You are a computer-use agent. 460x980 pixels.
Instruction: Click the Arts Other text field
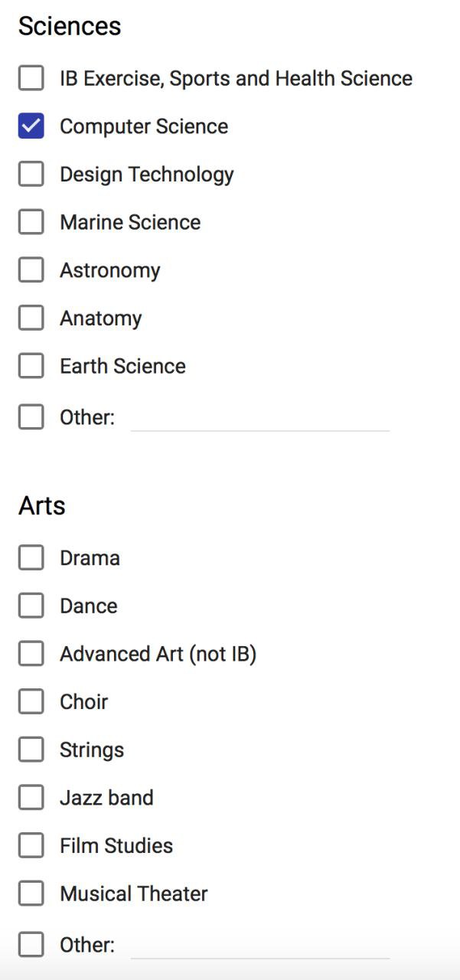coord(259,946)
